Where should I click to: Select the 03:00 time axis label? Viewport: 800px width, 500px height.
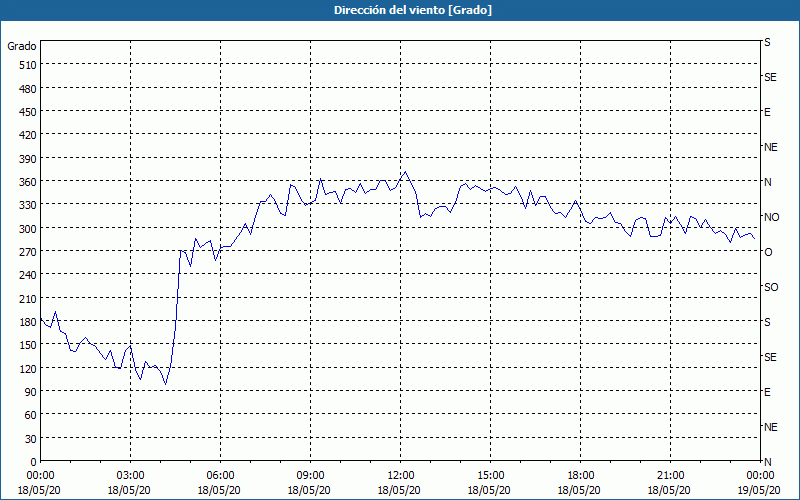pyautogui.click(x=131, y=475)
